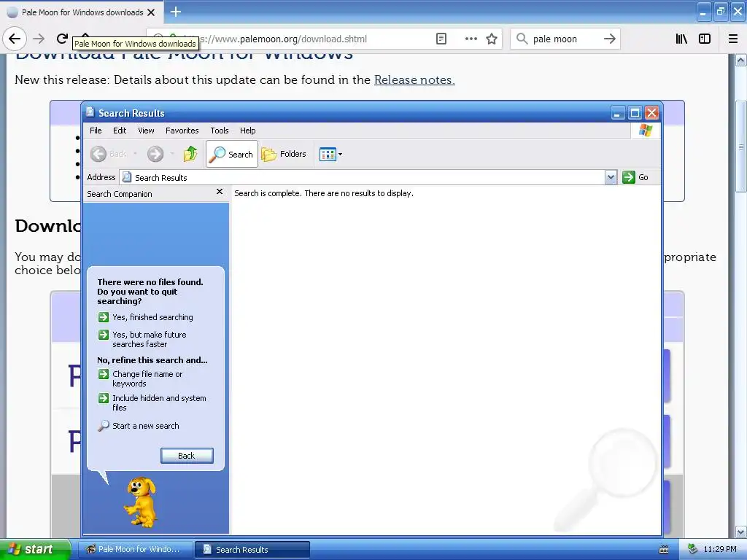Click the Go button
747x560 pixels.
click(x=635, y=177)
